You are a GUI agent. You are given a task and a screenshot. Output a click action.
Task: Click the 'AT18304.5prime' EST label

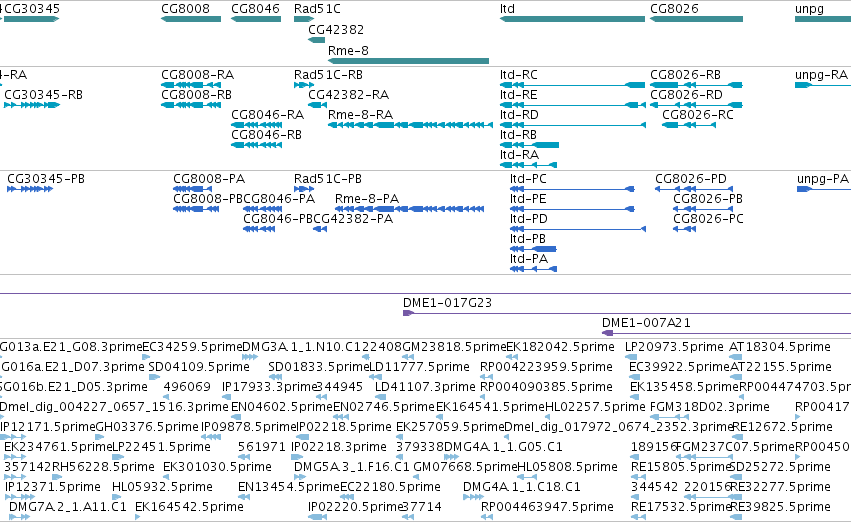(780, 347)
